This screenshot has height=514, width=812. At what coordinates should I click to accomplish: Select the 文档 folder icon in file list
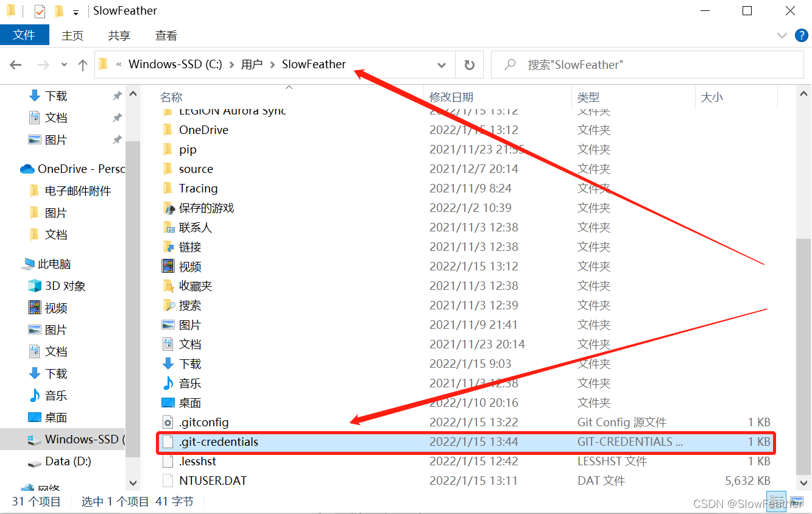pyautogui.click(x=168, y=344)
